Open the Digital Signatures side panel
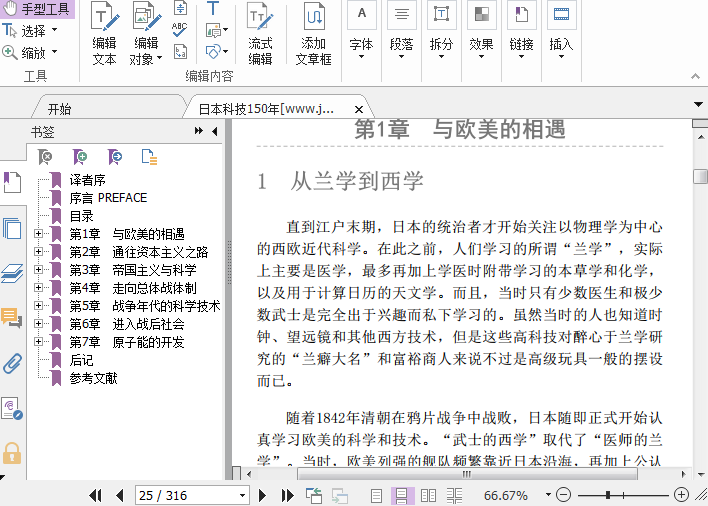The height and width of the screenshot is (506, 708). (x=12, y=409)
